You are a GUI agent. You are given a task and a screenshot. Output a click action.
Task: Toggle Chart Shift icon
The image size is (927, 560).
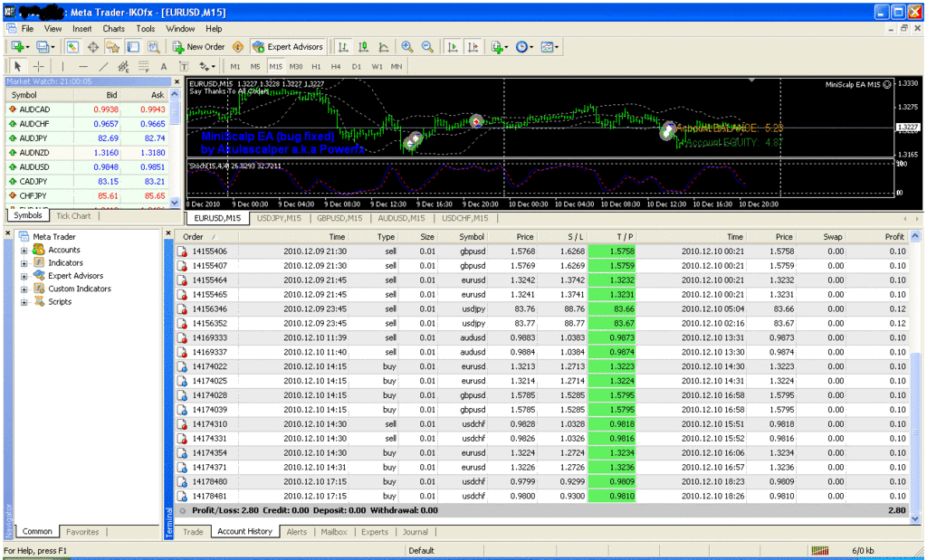pyautogui.click(x=473, y=47)
